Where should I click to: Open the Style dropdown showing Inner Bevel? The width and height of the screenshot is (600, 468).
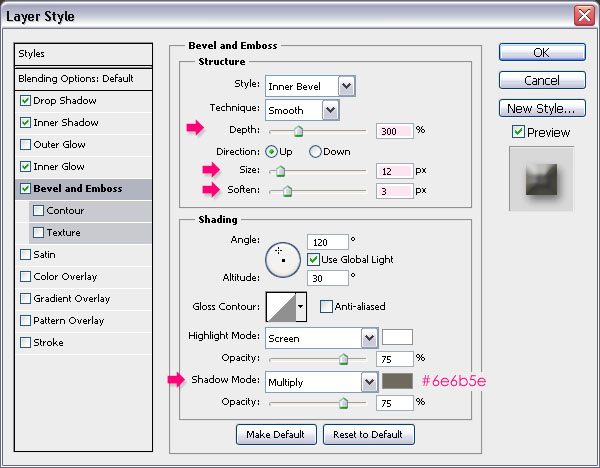pyautogui.click(x=309, y=86)
